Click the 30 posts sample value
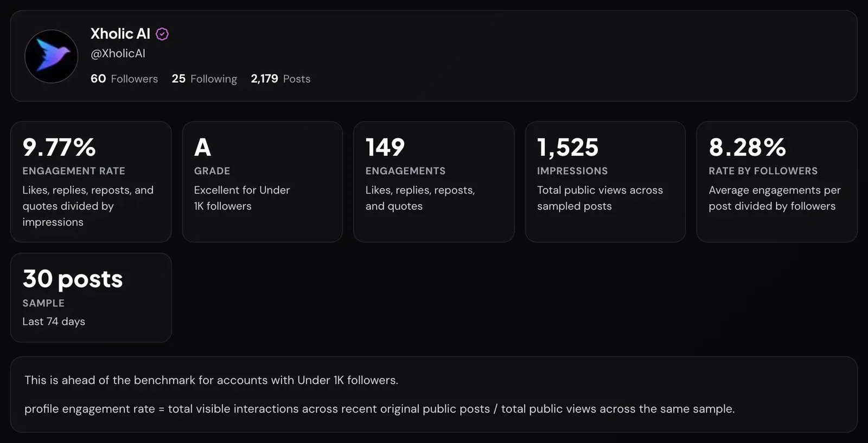 point(73,279)
